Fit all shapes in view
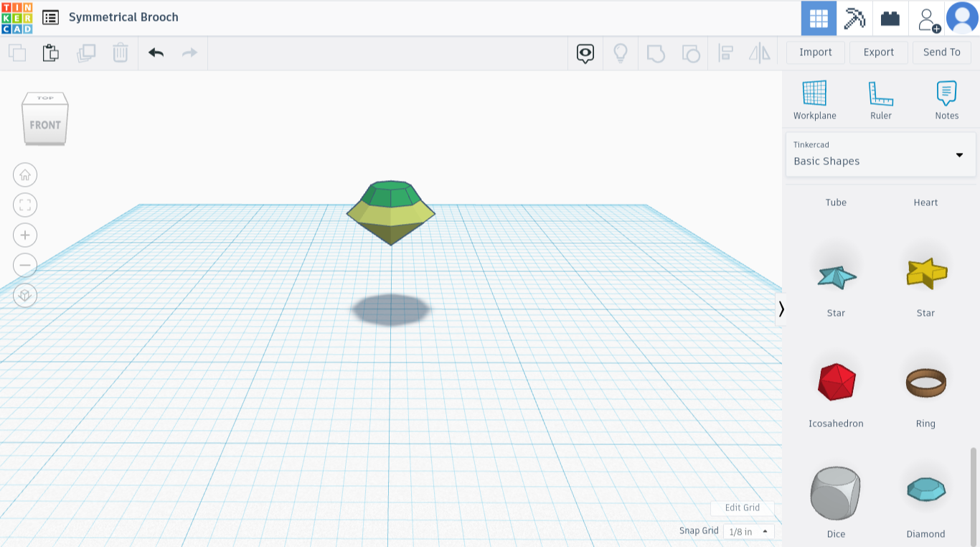Screen dimensions: 980x547 (25, 205)
